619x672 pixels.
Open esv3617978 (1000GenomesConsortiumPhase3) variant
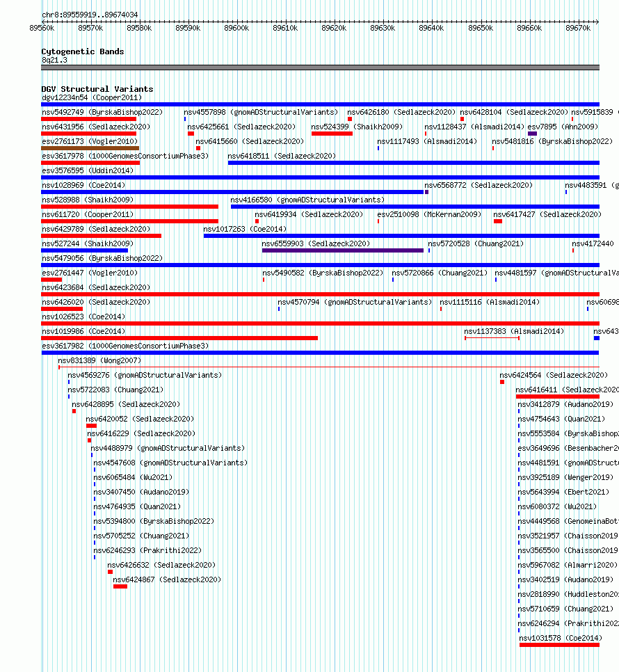[125, 156]
